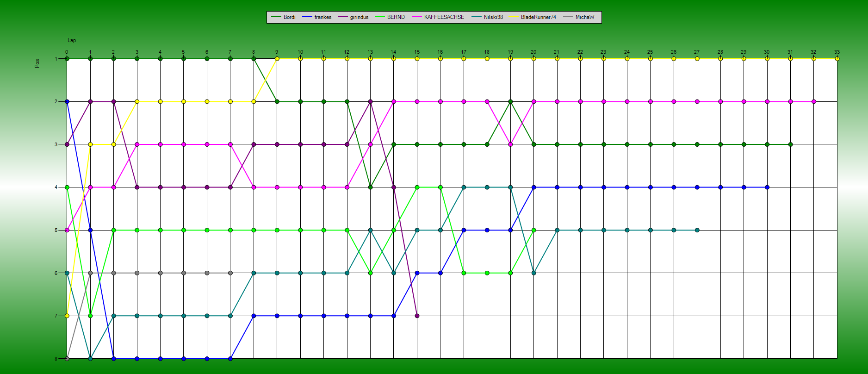Click the purple girindus point at lap 15
Viewport: 868px width, 374px height.
pyautogui.click(x=417, y=316)
